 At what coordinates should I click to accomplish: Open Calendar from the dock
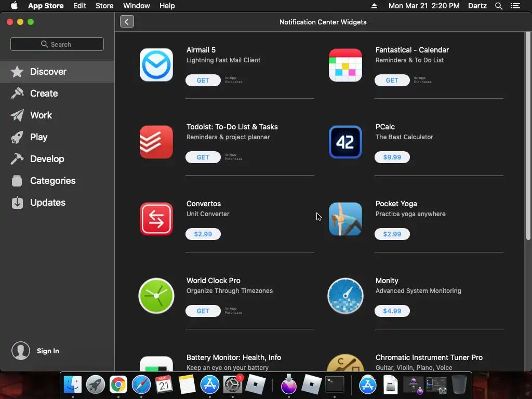point(164,385)
